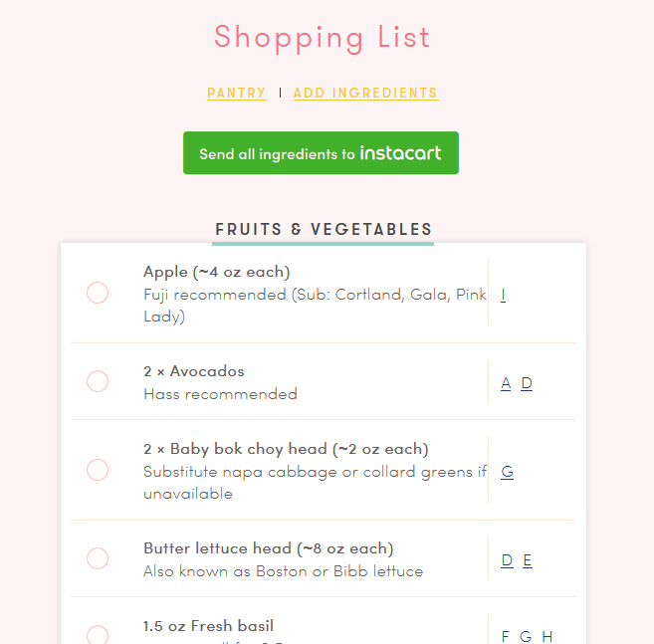Toggle the Fresh basil item circle
The image size is (654, 644).
98,635
